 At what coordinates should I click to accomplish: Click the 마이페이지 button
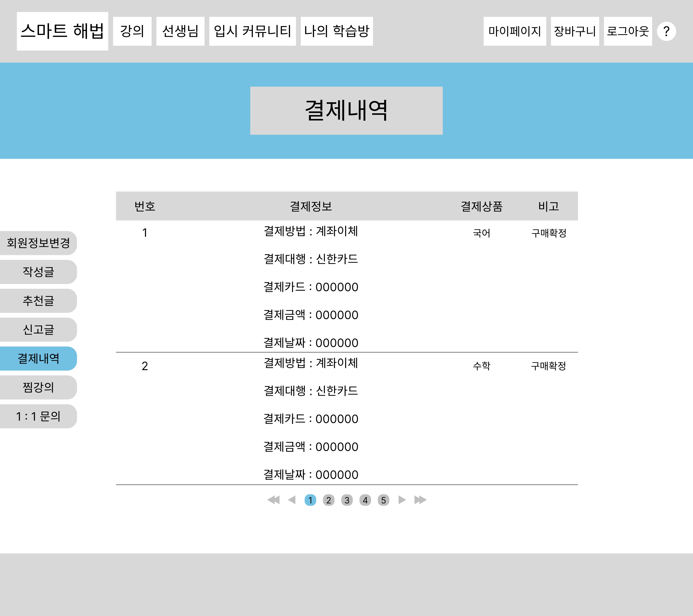pos(514,31)
